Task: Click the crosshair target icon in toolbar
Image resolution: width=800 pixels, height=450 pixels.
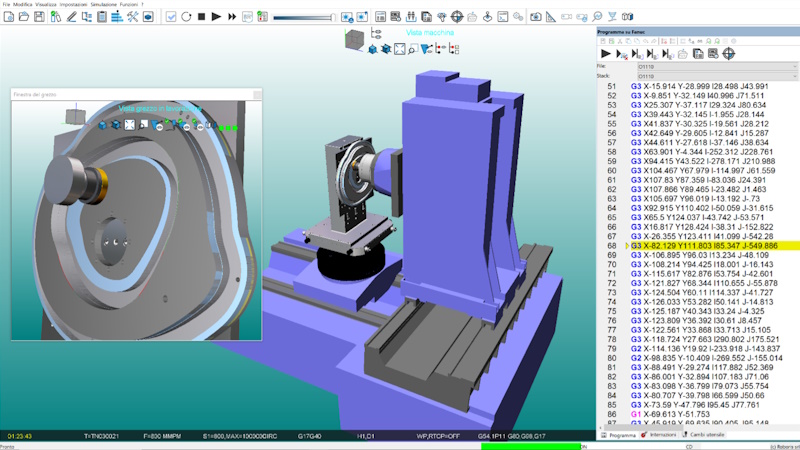Action: [457, 17]
